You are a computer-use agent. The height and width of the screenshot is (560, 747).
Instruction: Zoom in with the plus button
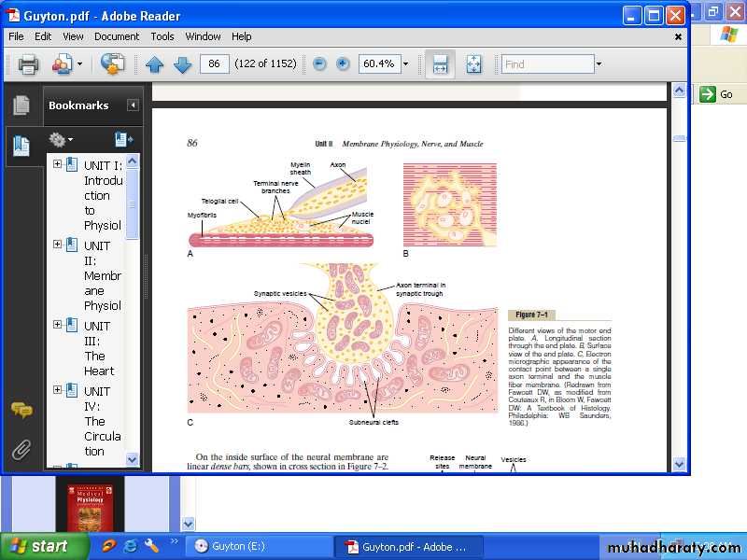(x=343, y=64)
